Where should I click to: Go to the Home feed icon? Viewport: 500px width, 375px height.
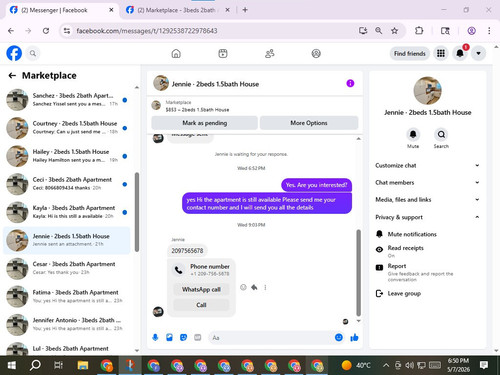tap(176, 53)
